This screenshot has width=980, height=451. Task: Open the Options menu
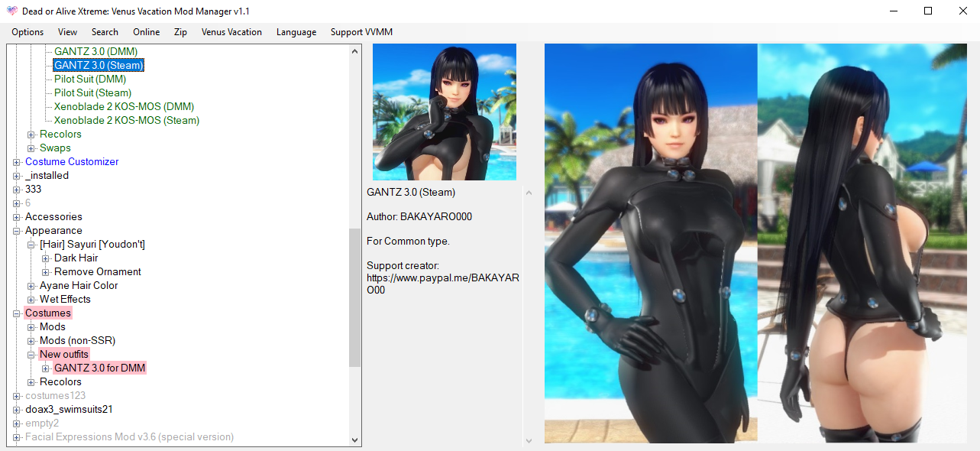pyautogui.click(x=27, y=32)
